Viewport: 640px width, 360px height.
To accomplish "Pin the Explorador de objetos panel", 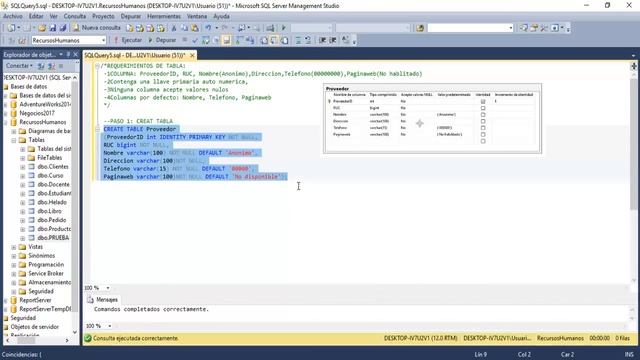I will [x=68, y=54].
